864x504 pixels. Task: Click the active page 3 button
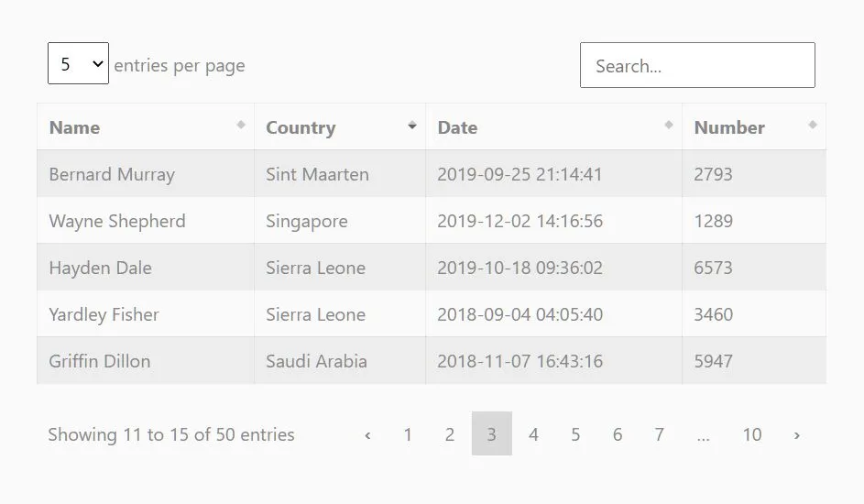491,434
